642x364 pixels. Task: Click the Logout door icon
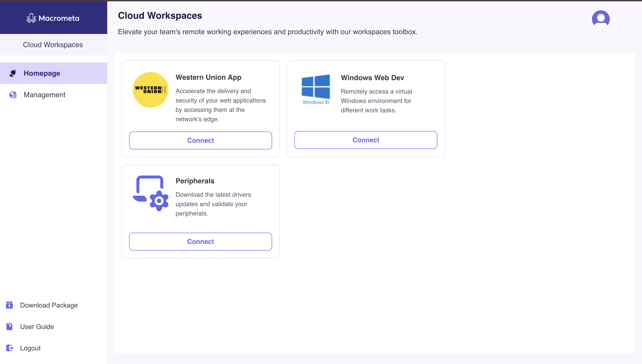[x=10, y=348]
